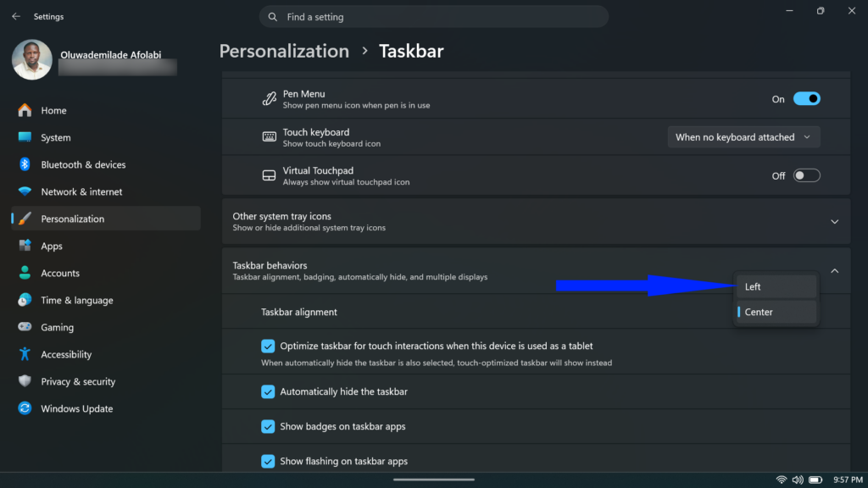Open the Touch keyboard dropdown
The image size is (868, 488).
[743, 137]
